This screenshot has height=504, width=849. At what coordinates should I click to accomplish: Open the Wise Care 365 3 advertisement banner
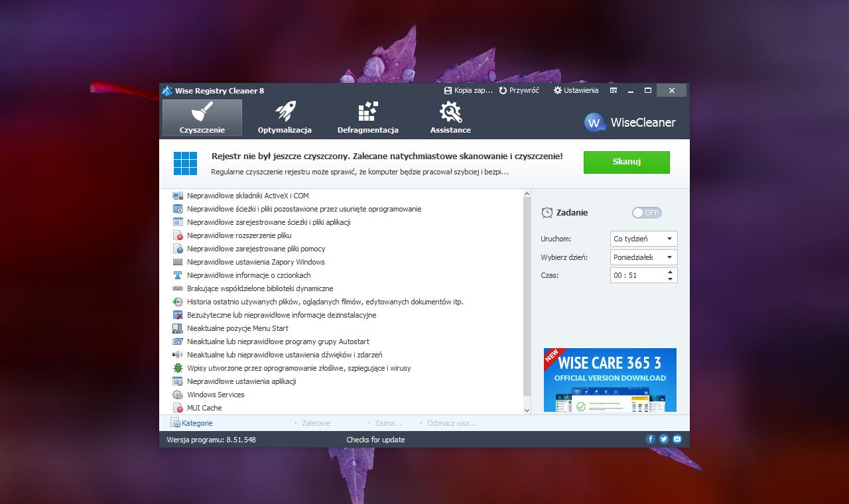(x=610, y=380)
